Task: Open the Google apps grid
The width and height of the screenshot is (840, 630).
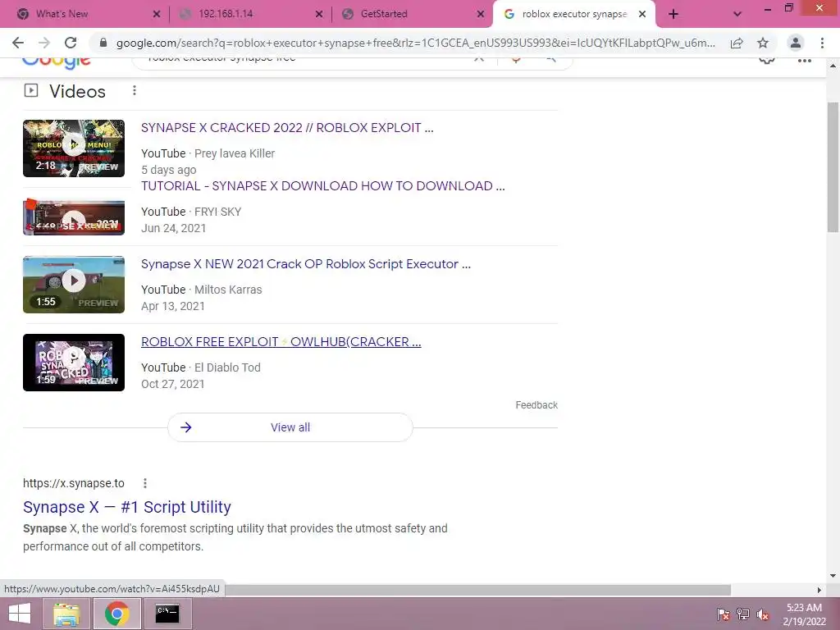Action: coord(804,61)
